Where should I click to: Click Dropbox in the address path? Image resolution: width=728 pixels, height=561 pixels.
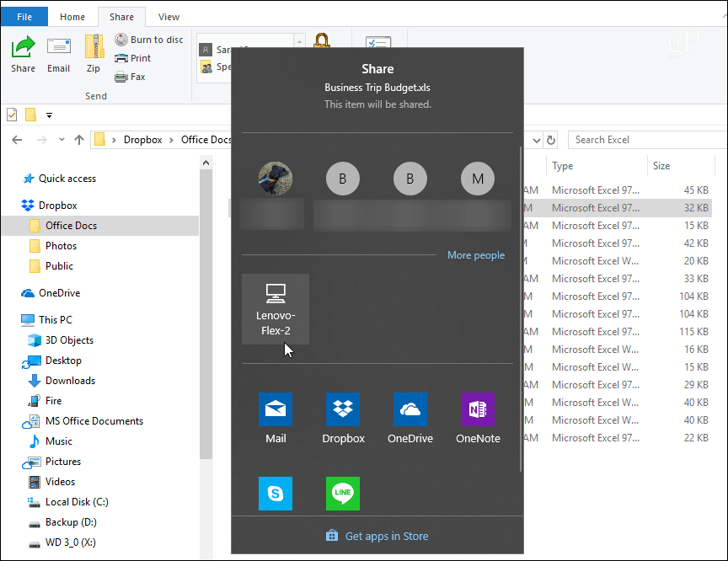click(142, 140)
